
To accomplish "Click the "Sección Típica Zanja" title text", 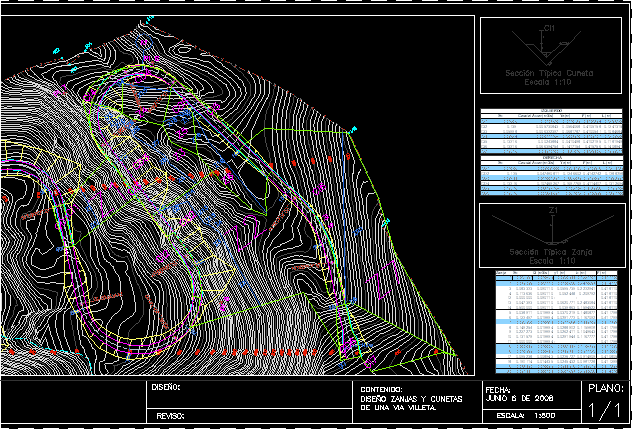I will pos(551,252).
